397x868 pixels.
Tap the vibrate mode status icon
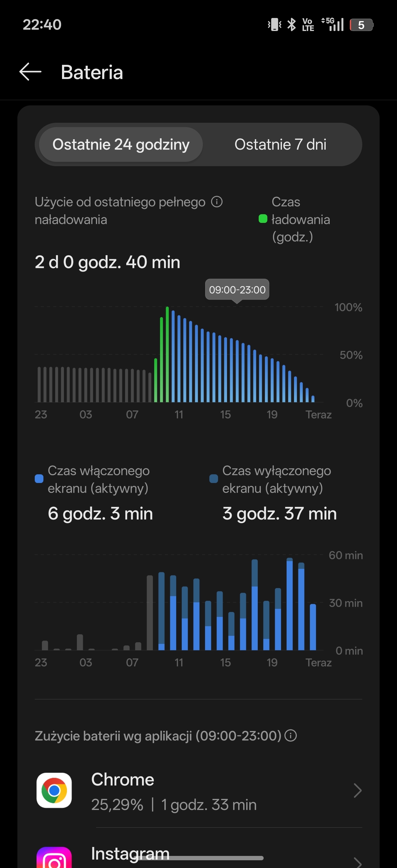click(275, 24)
